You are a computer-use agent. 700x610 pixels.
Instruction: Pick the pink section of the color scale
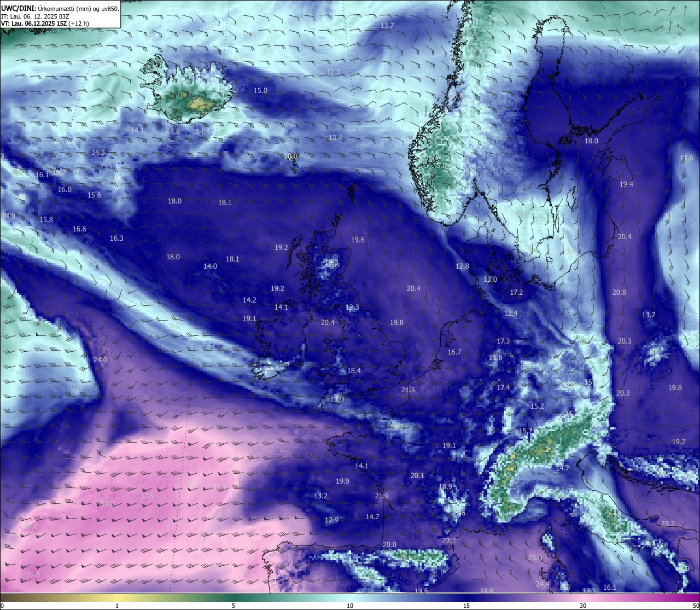(x=583, y=597)
